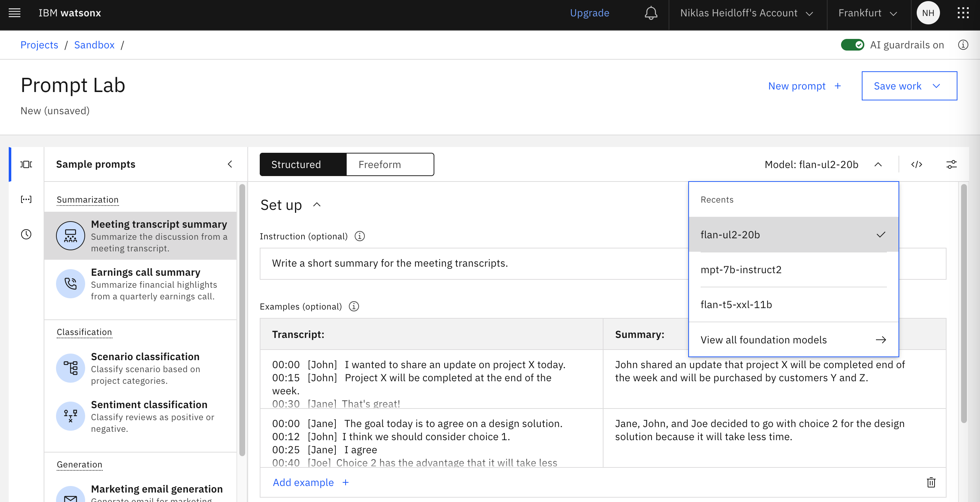Open Meeting transcript summary sample prompt
Screen dimensions: 980x502
(140, 236)
